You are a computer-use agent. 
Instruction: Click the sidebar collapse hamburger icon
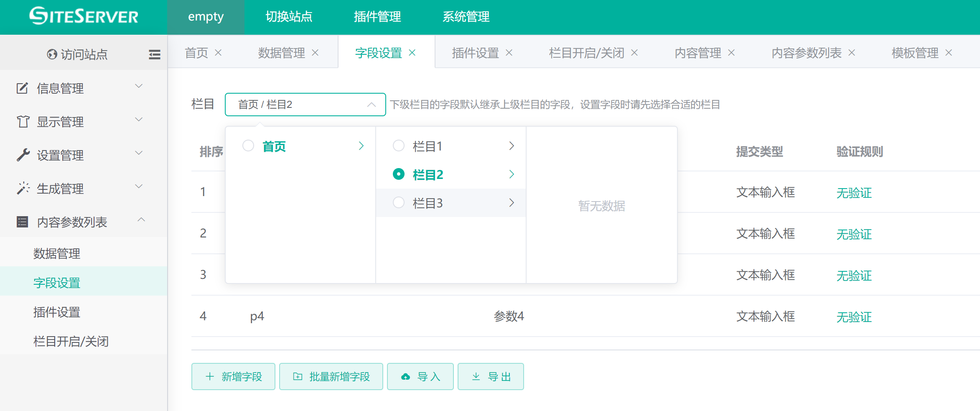pyautogui.click(x=154, y=54)
